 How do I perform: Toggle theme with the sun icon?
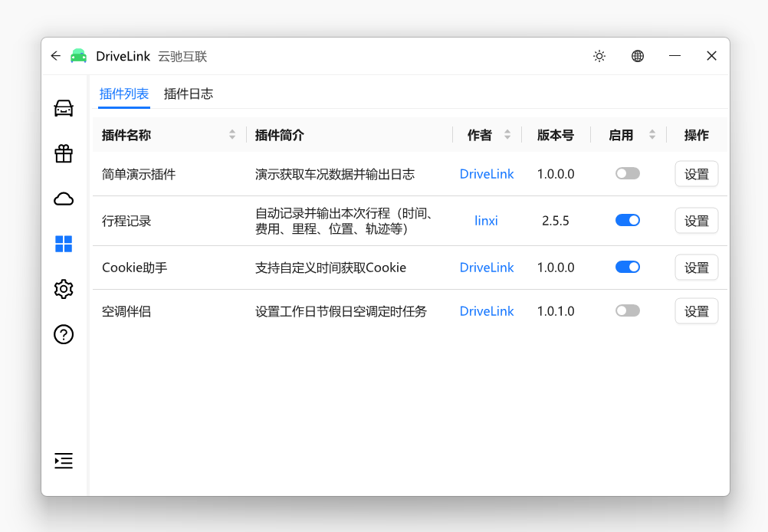(x=599, y=56)
